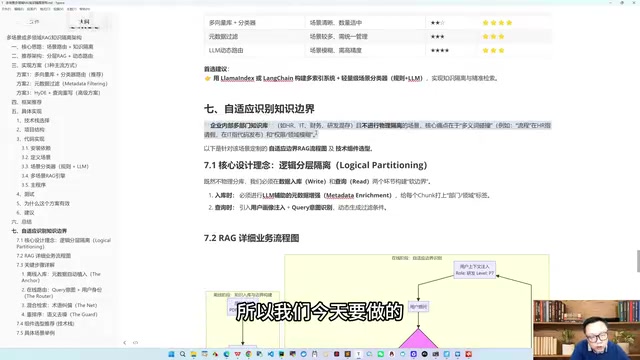
Task: Open the green WeChat icon in taskbar
Action: pyautogui.click(x=380, y=354)
